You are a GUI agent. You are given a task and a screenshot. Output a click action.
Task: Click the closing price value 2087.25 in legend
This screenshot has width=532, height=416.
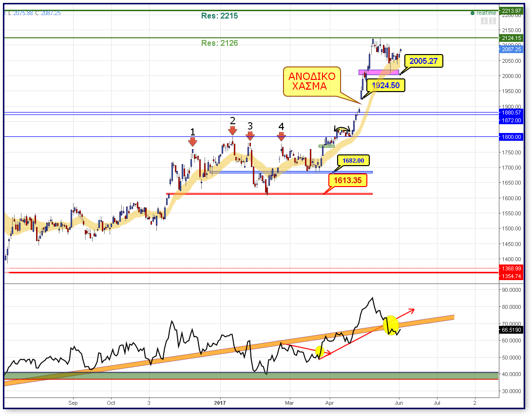point(51,13)
